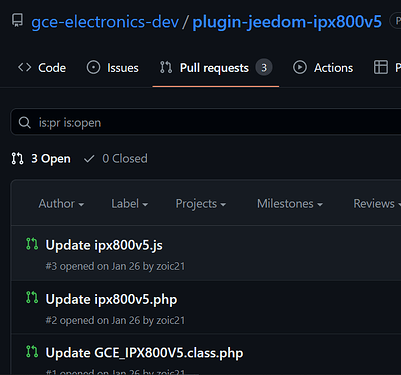Open pull request Update GCE_IPX800V5.class.php
This screenshot has height=375, width=401.
click(x=144, y=353)
